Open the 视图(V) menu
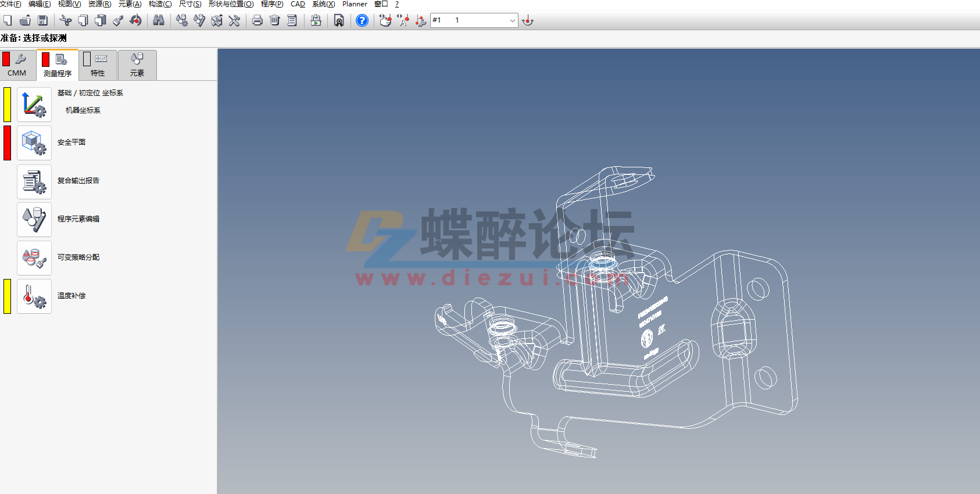 click(x=69, y=4)
